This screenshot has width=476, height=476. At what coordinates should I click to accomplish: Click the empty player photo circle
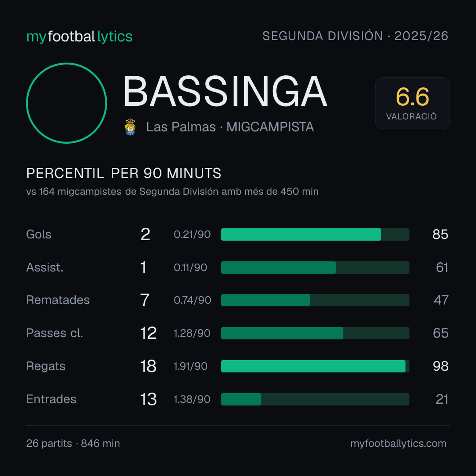tap(67, 103)
